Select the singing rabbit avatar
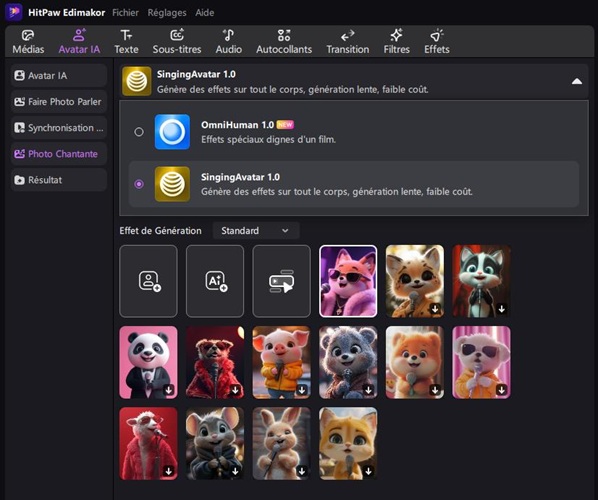 pos(281,442)
